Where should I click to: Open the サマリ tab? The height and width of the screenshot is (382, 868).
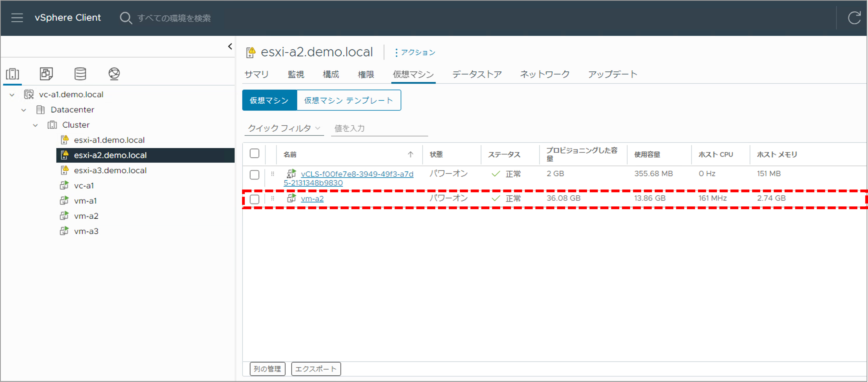pos(256,74)
